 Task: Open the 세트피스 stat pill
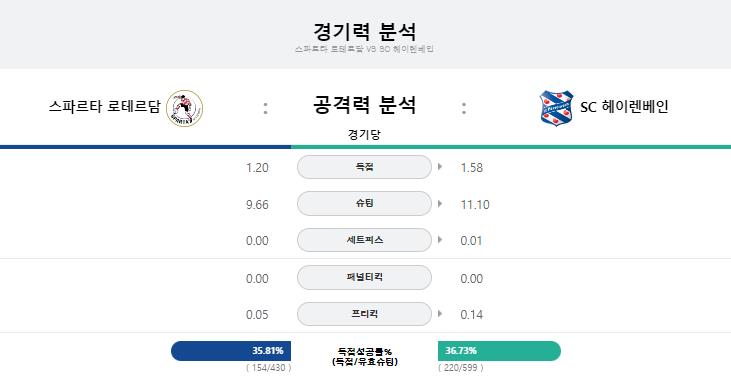[x=365, y=240]
